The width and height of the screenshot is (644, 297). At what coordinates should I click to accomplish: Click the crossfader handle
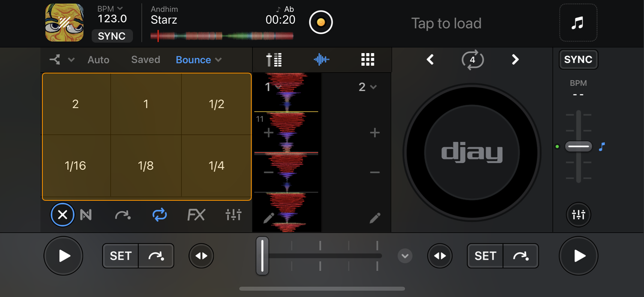click(262, 256)
